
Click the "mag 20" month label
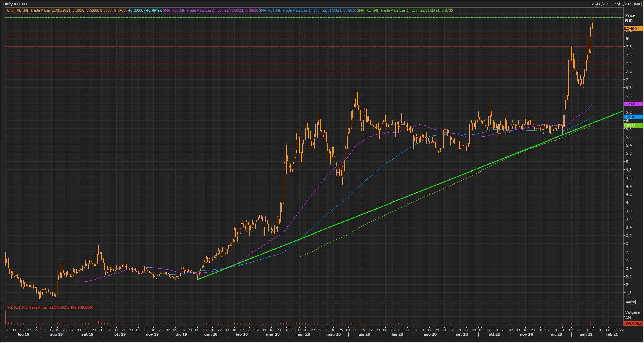333,334
